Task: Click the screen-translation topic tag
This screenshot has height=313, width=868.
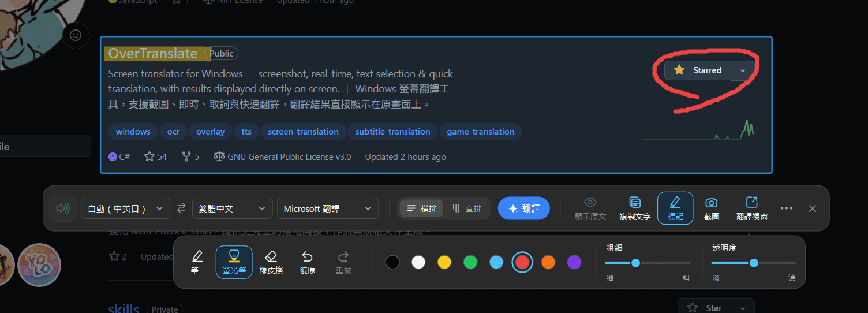Action: (303, 132)
